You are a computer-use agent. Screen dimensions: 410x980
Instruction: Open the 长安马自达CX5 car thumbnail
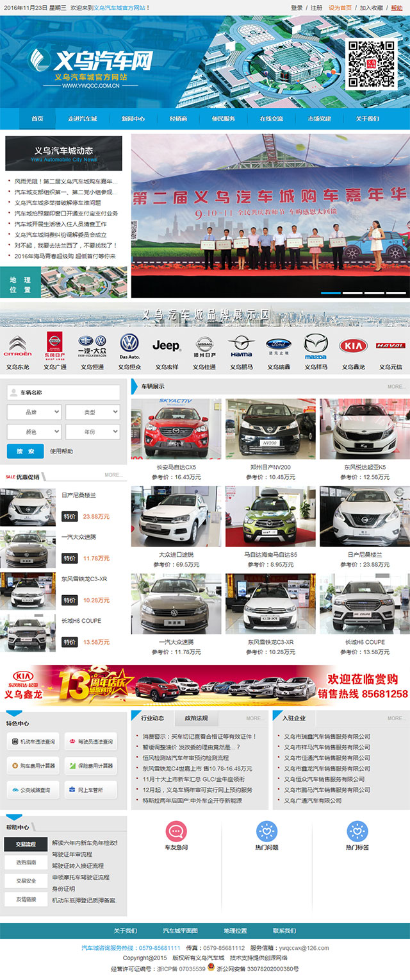click(176, 428)
